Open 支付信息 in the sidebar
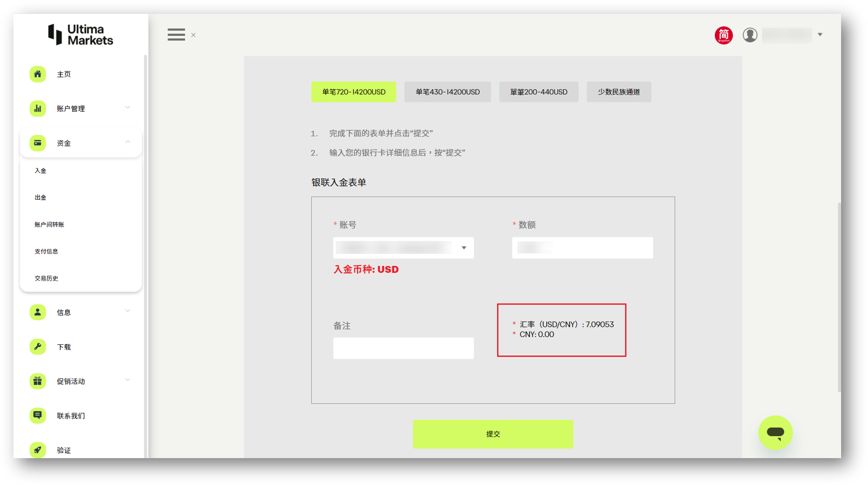 [x=46, y=251]
